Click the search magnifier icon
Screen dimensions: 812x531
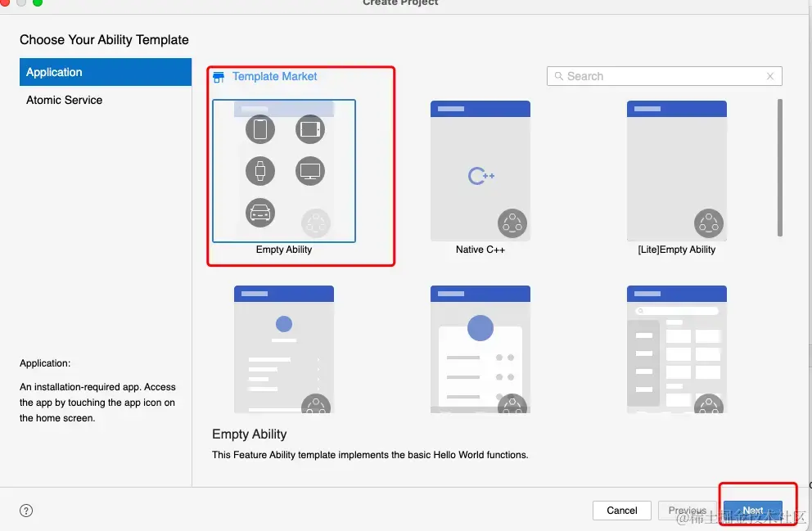click(x=559, y=76)
